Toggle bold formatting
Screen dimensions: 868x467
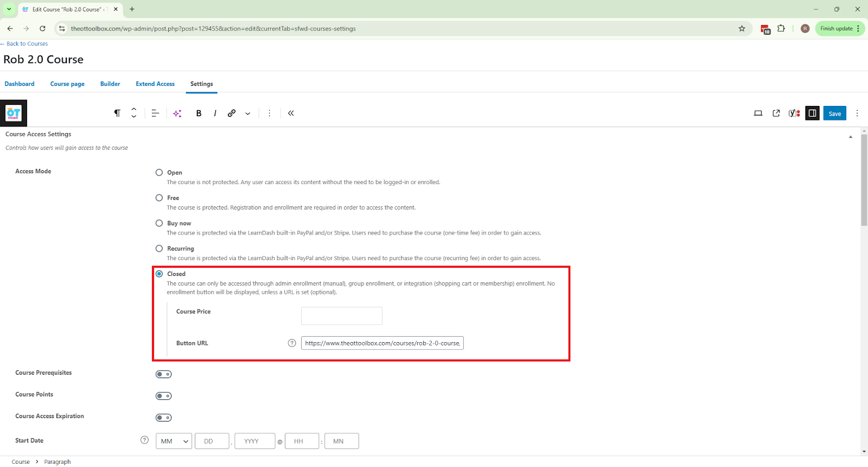pos(199,113)
